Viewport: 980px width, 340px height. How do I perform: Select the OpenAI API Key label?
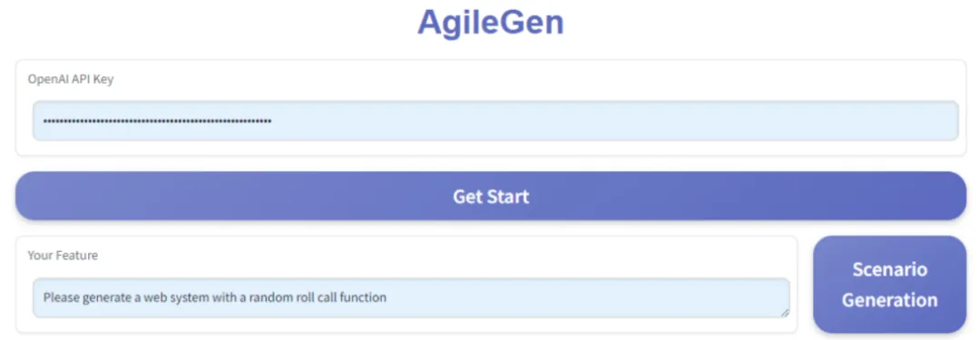point(71,80)
